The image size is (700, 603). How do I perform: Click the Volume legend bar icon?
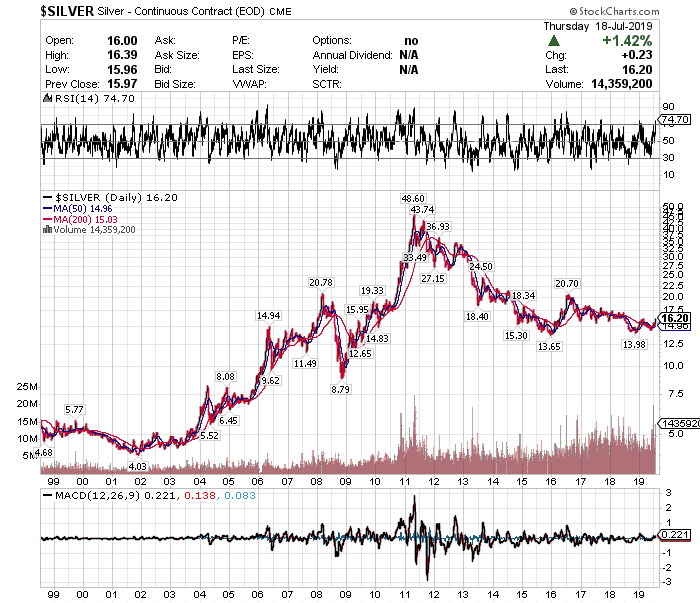pos(47,229)
